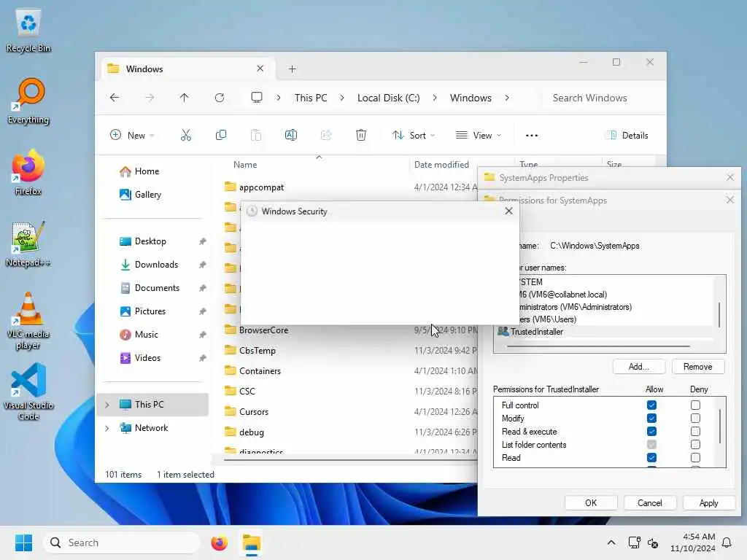
Task: Check Deny for List folder contents
Action: pyautogui.click(x=695, y=444)
